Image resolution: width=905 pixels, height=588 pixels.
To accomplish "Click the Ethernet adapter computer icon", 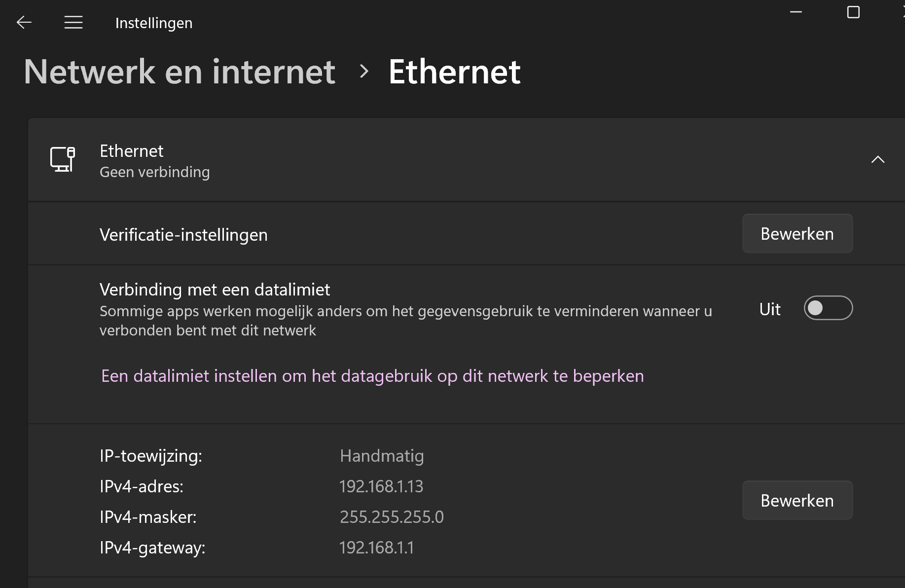I will (63, 159).
